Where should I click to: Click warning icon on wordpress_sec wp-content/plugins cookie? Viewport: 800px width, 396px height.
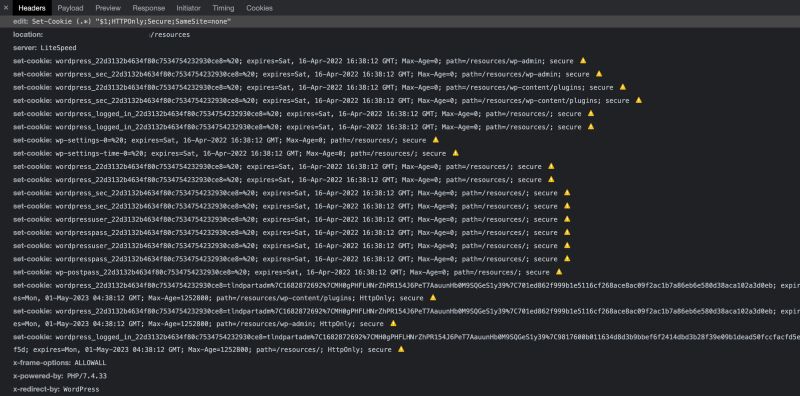(x=639, y=100)
